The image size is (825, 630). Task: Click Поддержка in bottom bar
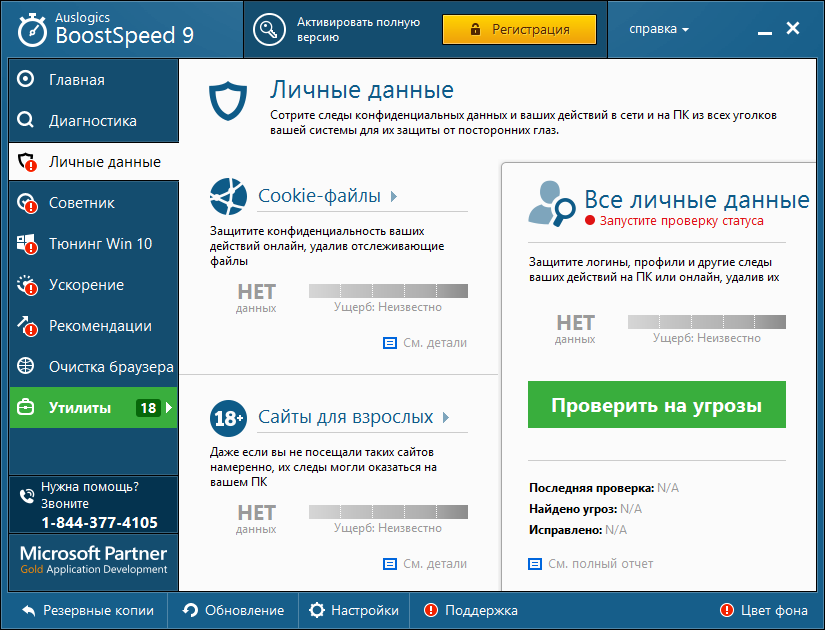471,611
